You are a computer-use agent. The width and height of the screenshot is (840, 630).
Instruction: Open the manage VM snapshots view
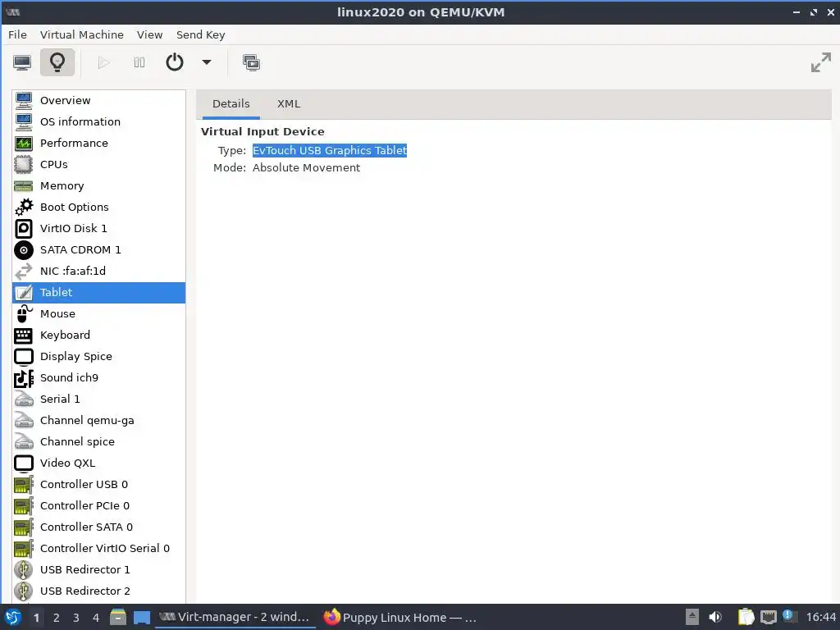(x=251, y=62)
